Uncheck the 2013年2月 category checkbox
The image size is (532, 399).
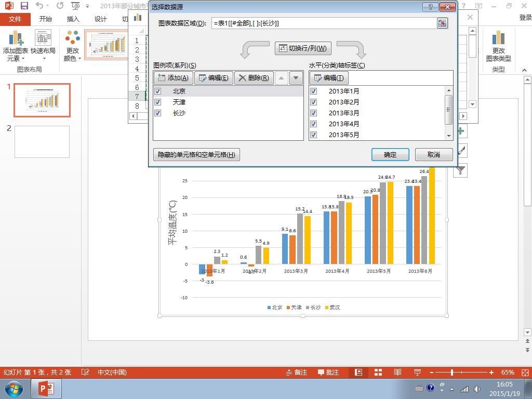tap(314, 102)
